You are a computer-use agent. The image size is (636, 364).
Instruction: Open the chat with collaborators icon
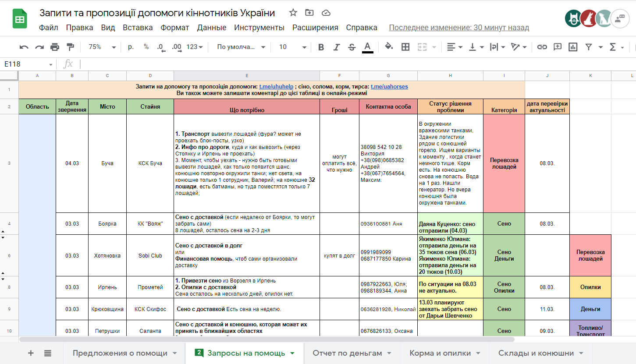(620, 18)
